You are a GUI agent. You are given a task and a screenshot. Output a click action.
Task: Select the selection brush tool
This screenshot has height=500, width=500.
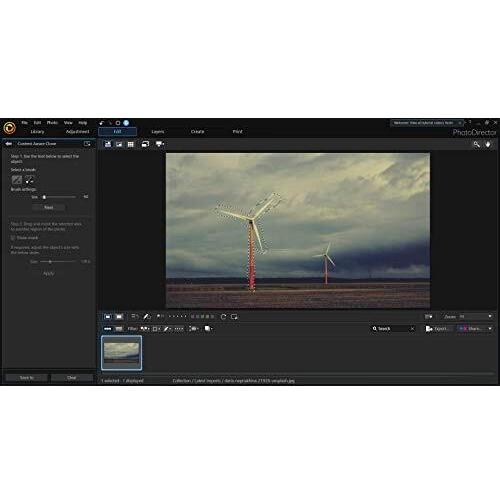(x=17, y=180)
